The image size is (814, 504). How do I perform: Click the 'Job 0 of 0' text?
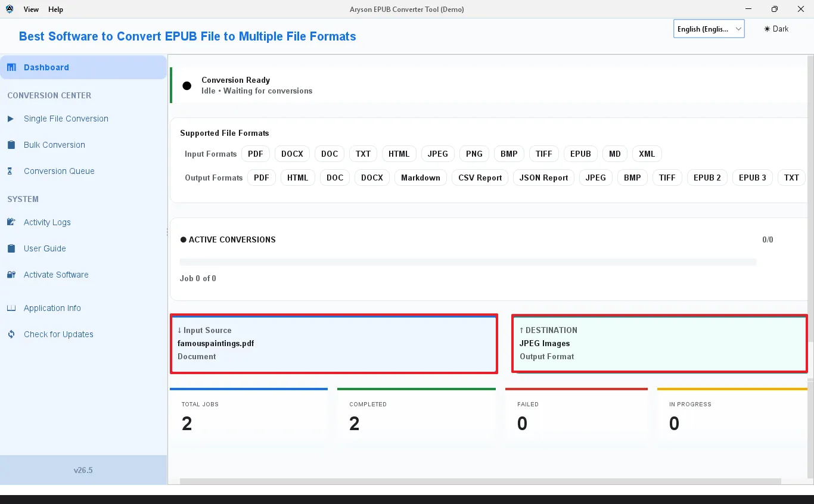198,278
